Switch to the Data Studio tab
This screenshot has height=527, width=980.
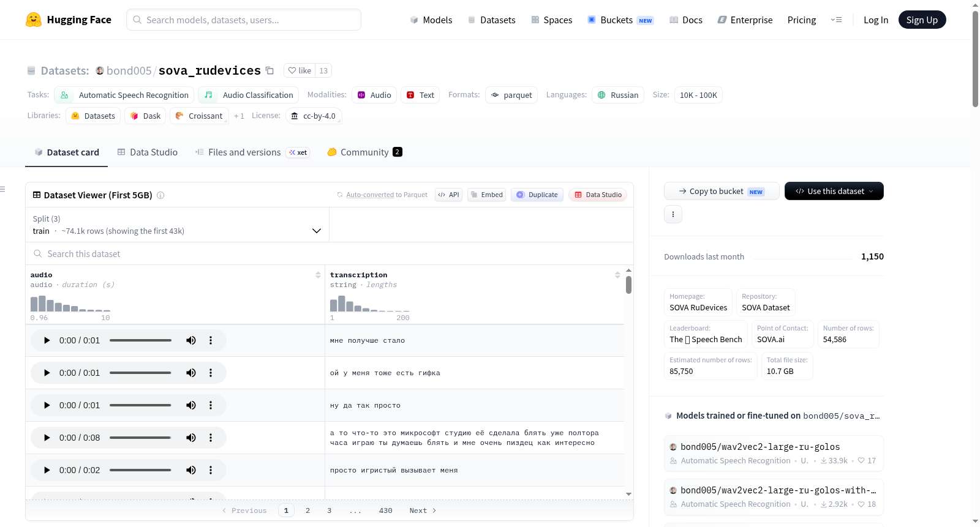(x=148, y=152)
